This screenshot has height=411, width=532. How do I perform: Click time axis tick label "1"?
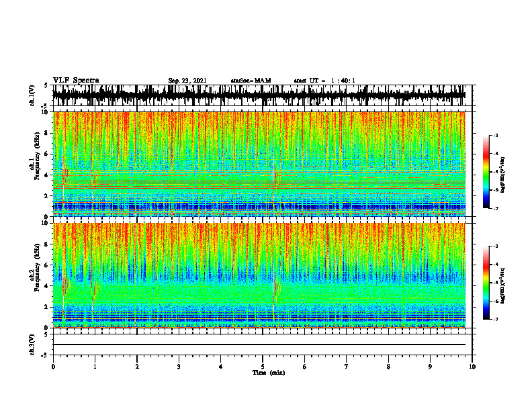click(x=95, y=367)
